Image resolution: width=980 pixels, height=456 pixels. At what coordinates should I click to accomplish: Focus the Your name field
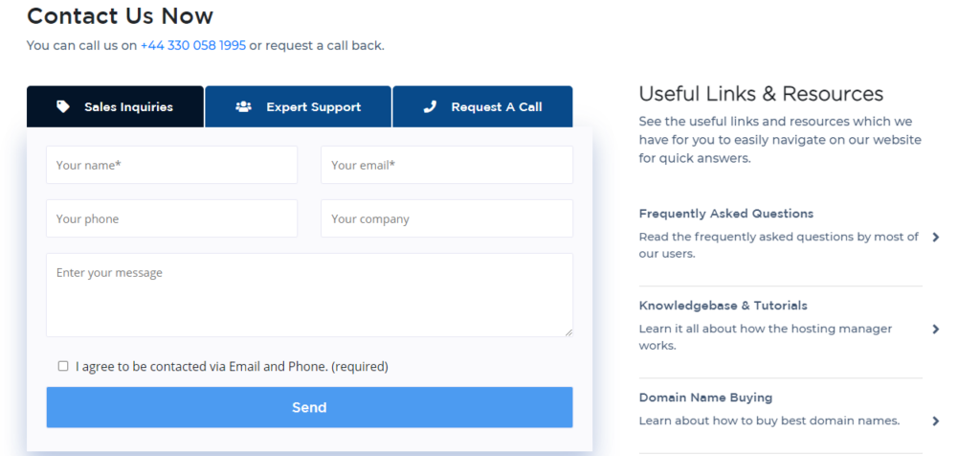pos(172,165)
